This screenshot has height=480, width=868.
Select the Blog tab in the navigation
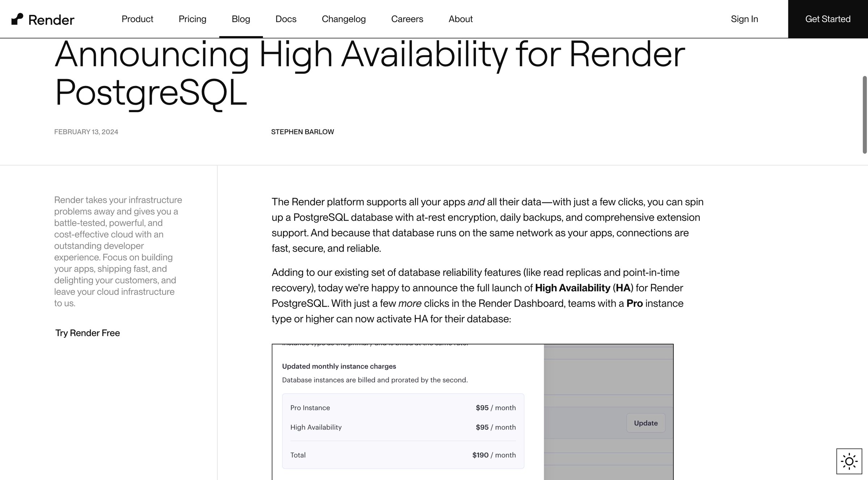241,19
